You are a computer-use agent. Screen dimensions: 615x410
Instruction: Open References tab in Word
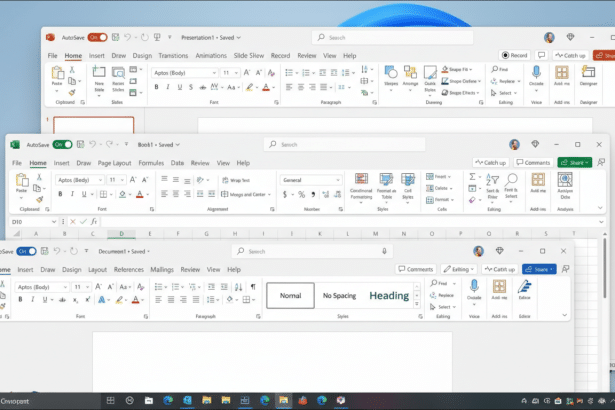click(129, 270)
